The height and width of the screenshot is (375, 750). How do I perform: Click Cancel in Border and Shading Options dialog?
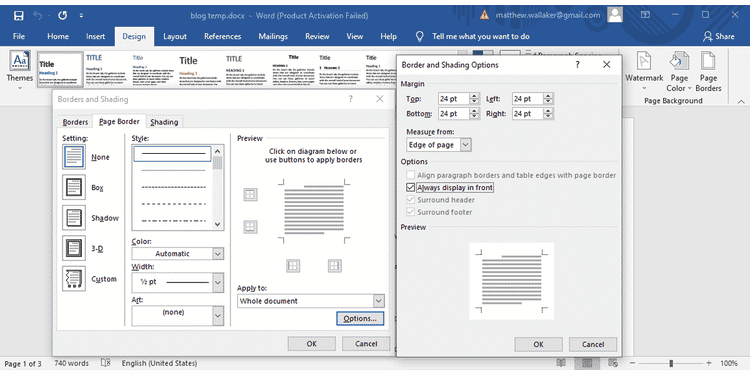coord(593,344)
